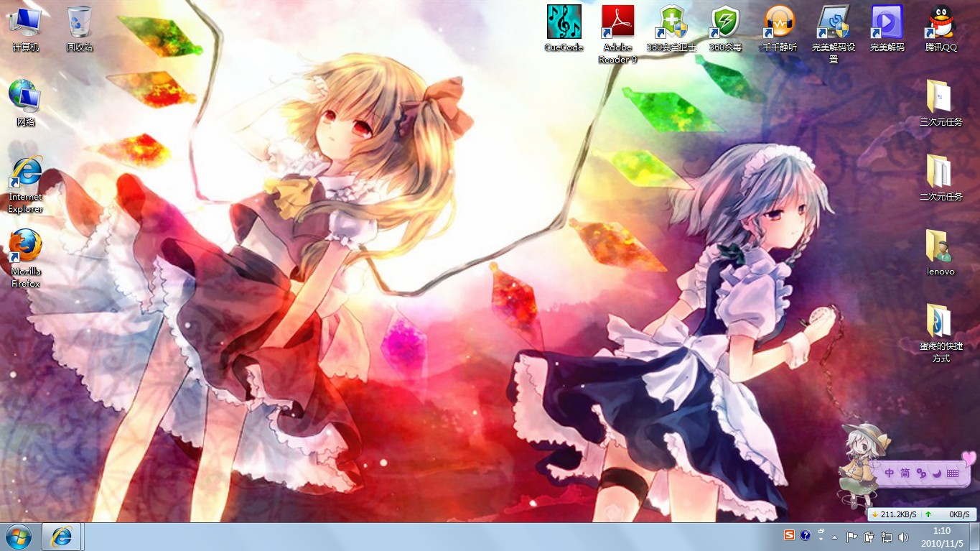Open the 计算机 (Computer) desktop icon
980x551 pixels.
point(26,27)
